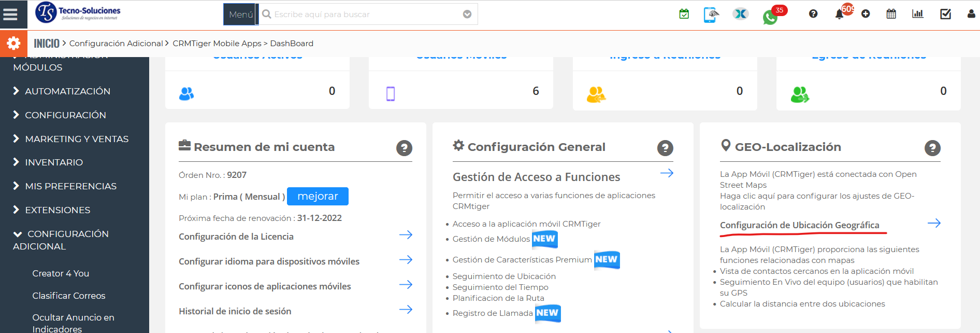
Task: Click the WhatsApp notification icon
Action: coord(770,18)
